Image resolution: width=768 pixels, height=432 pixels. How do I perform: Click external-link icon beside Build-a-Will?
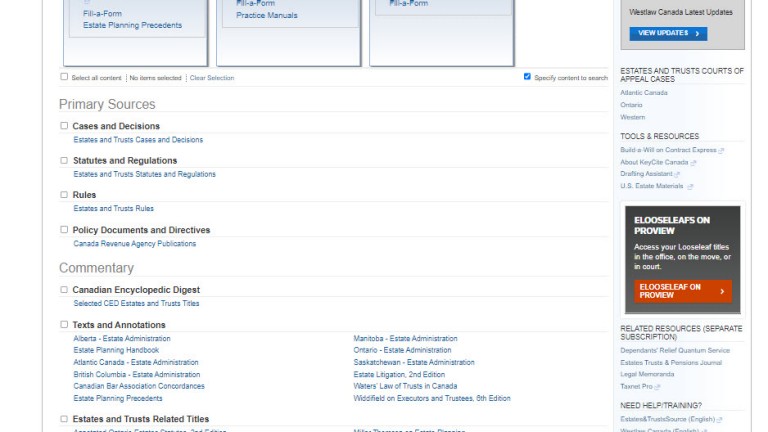(x=721, y=151)
